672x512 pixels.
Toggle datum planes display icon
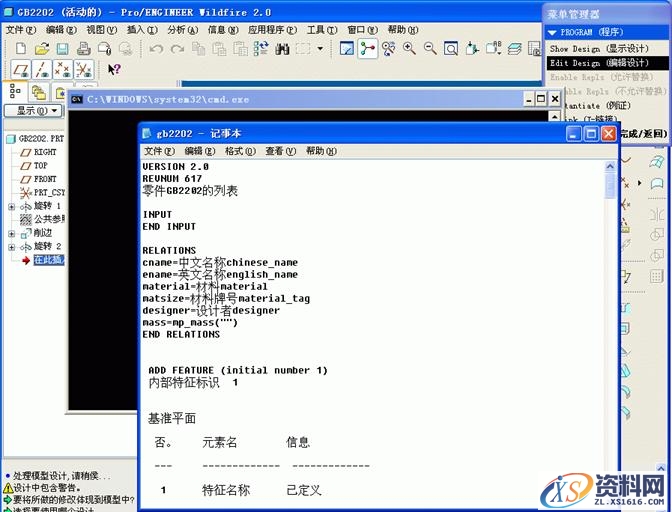19,69
